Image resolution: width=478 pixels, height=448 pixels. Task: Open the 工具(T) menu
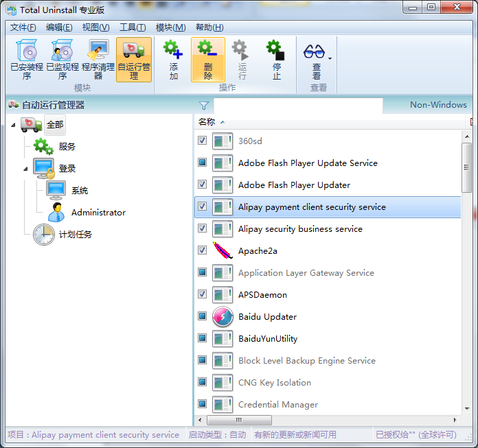pyautogui.click(x=132, y=27)
